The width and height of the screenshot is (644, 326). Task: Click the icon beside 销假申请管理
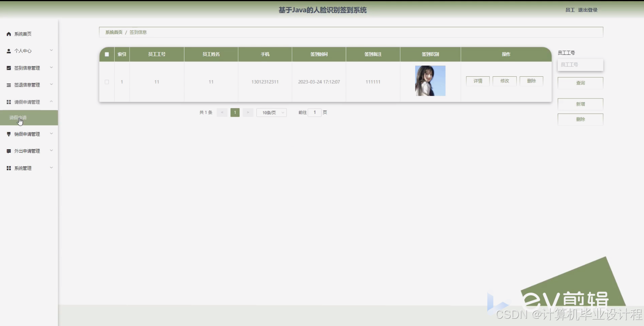coord(9,134)
